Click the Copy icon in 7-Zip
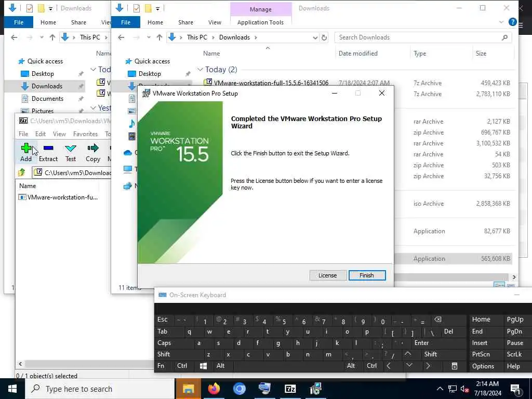Viewport: 532px width, 399px height. (93, 152)
